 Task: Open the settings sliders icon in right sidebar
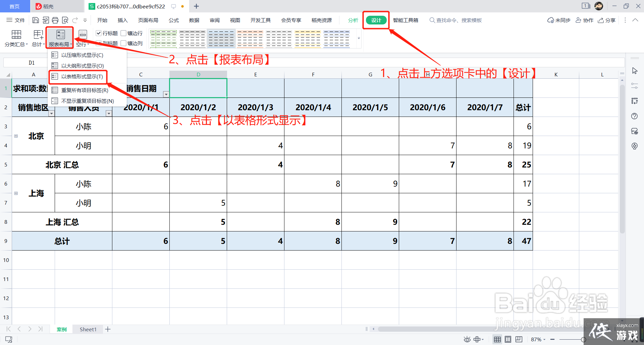tap(635, 86)
